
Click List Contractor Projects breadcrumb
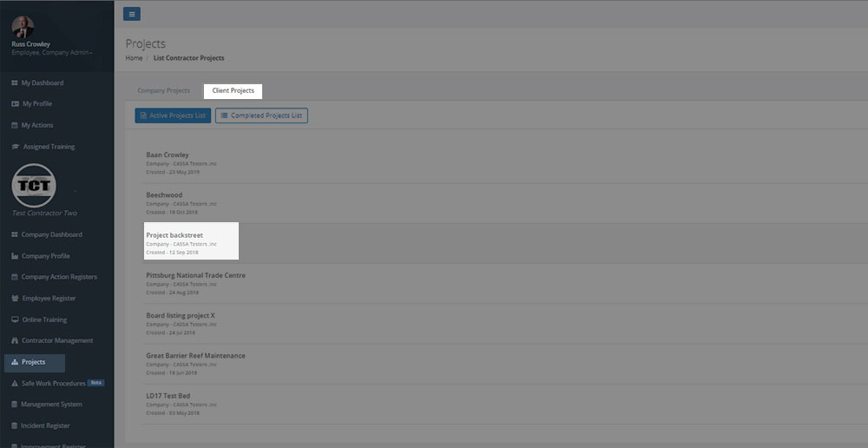[x=188, y=58]
